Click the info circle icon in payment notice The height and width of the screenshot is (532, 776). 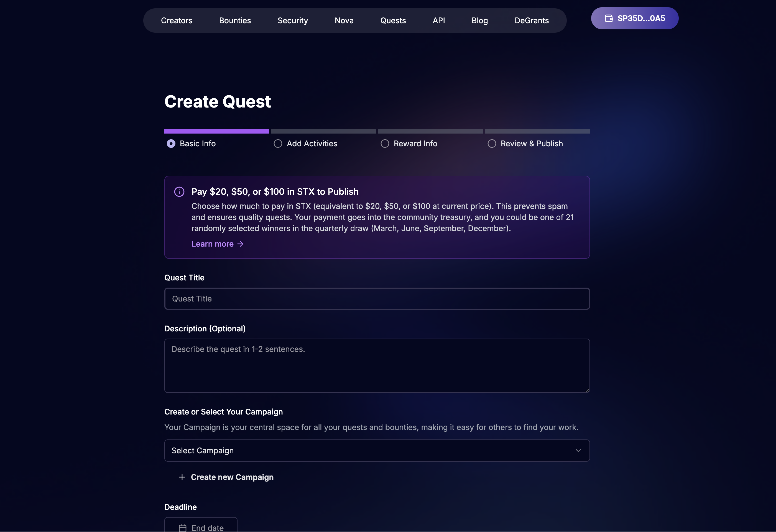pos(179,191)
